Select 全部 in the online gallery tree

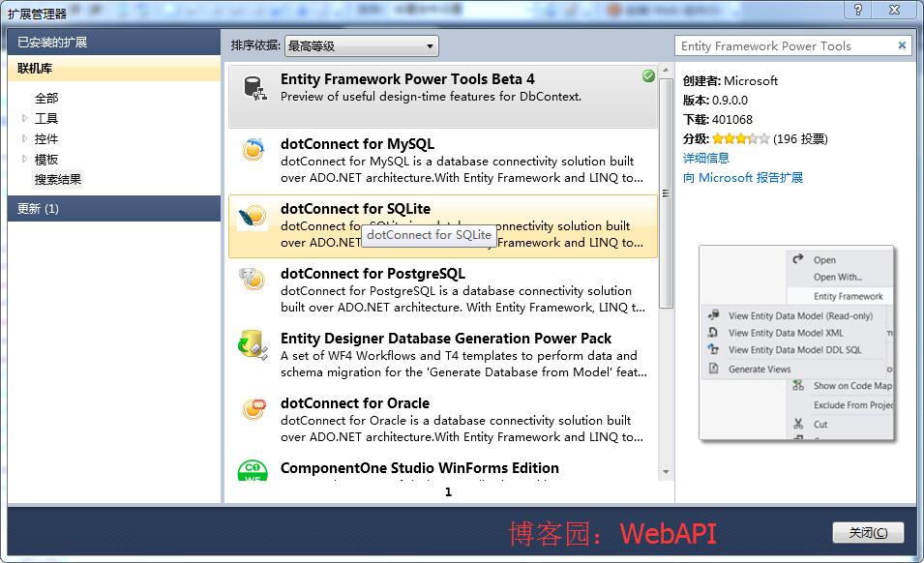click(46, 98)
